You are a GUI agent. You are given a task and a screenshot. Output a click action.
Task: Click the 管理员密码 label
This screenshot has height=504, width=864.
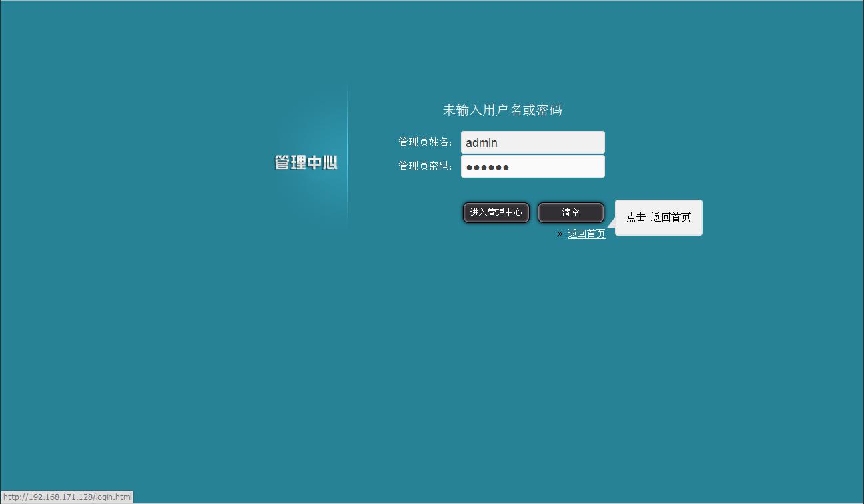click(426, 166)
